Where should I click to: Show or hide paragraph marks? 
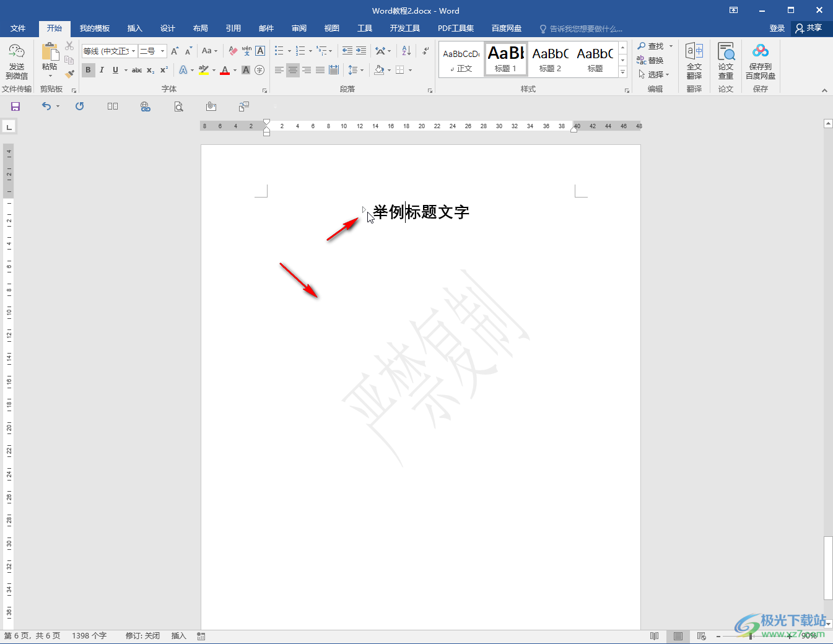click(426, 51)
